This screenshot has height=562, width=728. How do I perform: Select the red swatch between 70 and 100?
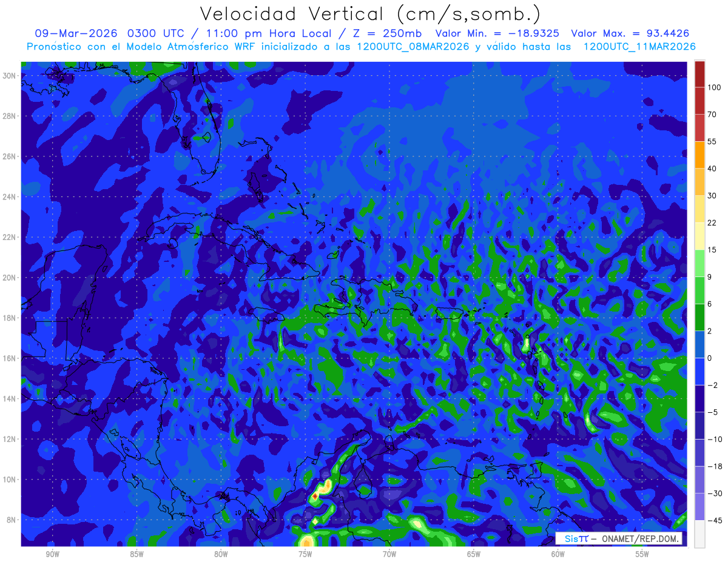(699, 101)
